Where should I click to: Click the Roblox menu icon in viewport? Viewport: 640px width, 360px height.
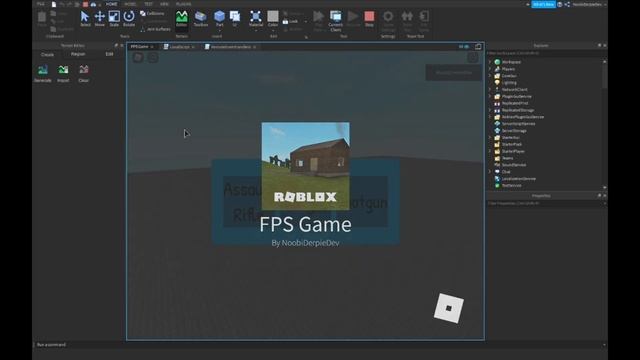click(x=138, y=58)
